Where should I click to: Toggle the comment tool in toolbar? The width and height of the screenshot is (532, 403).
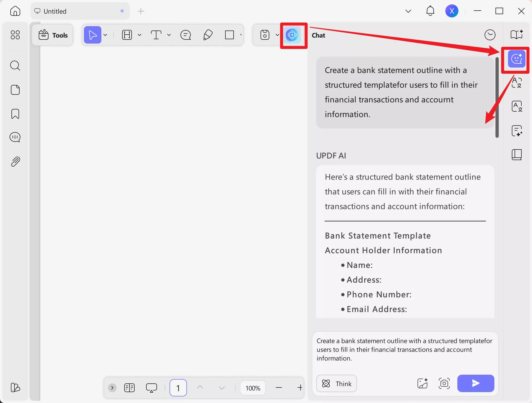pyautogui.click(x=186, y=35)
